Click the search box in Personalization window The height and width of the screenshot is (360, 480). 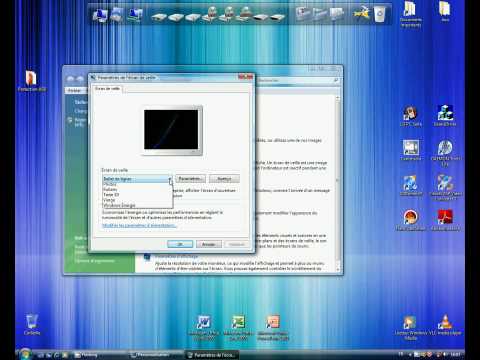(298, 80)
